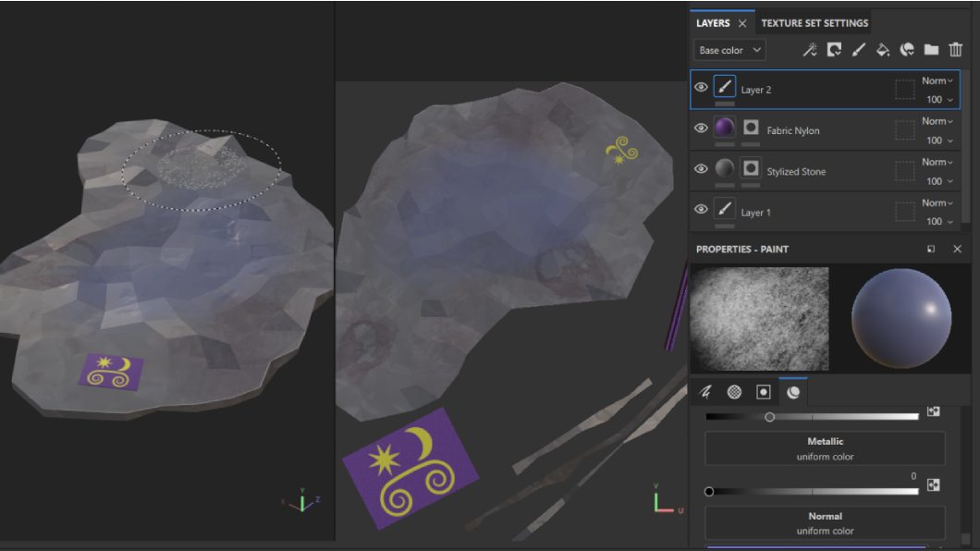Open the Add effect wand menu
Viewport: 980px width, 551px height.
click(809, 49)
